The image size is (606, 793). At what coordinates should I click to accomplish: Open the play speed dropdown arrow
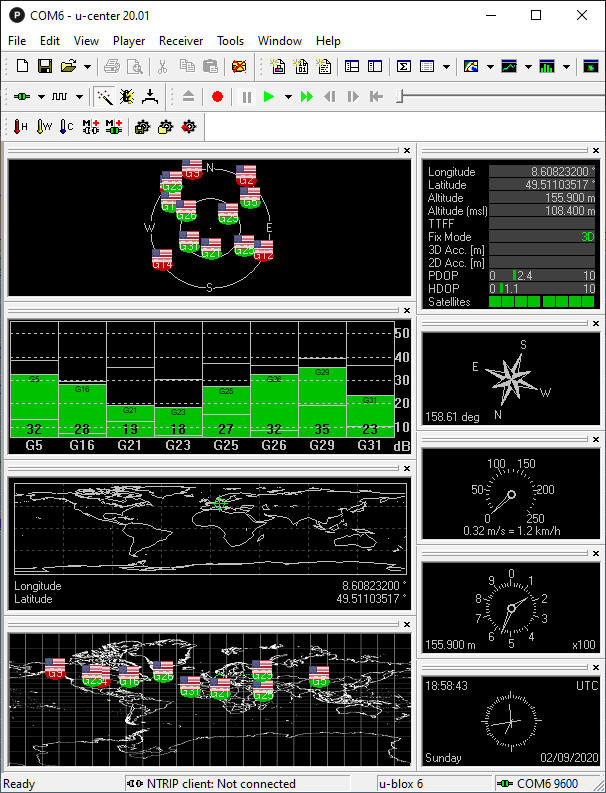click(288, 97)
